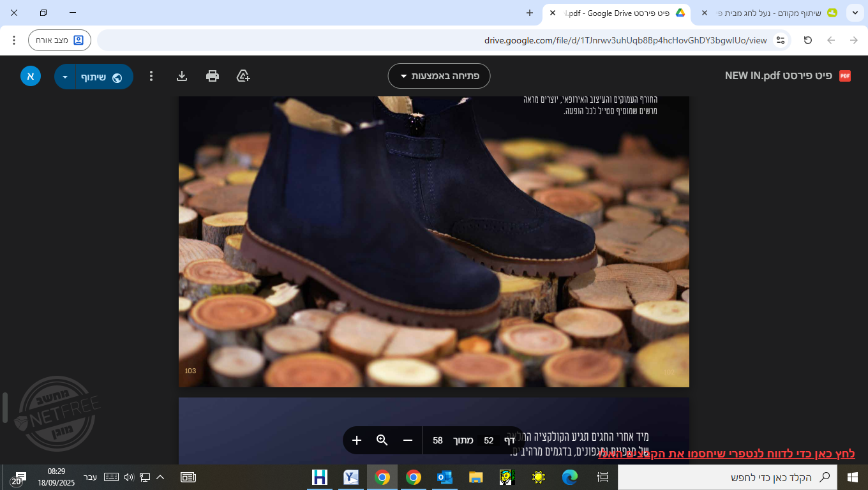Click the magnifier fit-zoom icon
868x490 pixels.
pyautogui.click(x=382, y=440)
